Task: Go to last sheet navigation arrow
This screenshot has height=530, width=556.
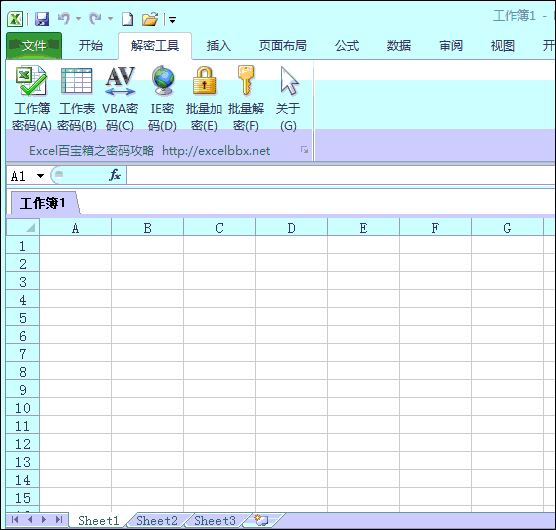Action: point(59,520)
